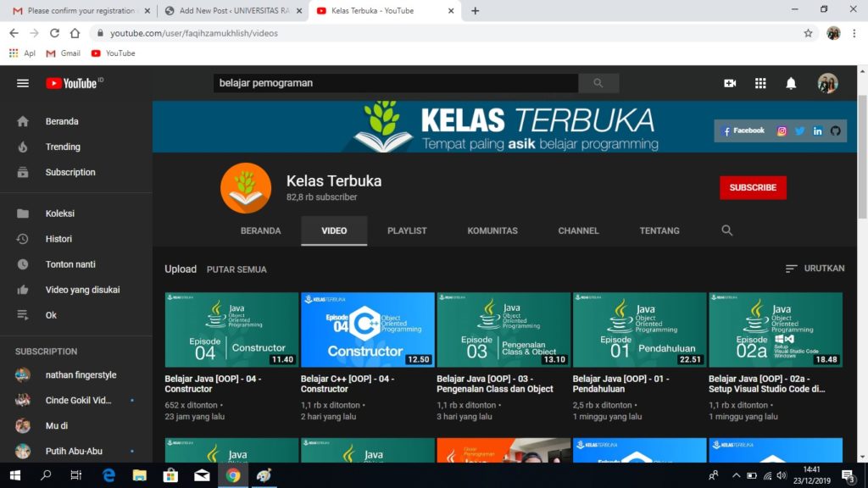Image resolution: width=868 pixels, height=488 pixels.
Task: Click the search magnifier button
Action: pos(598,83)
